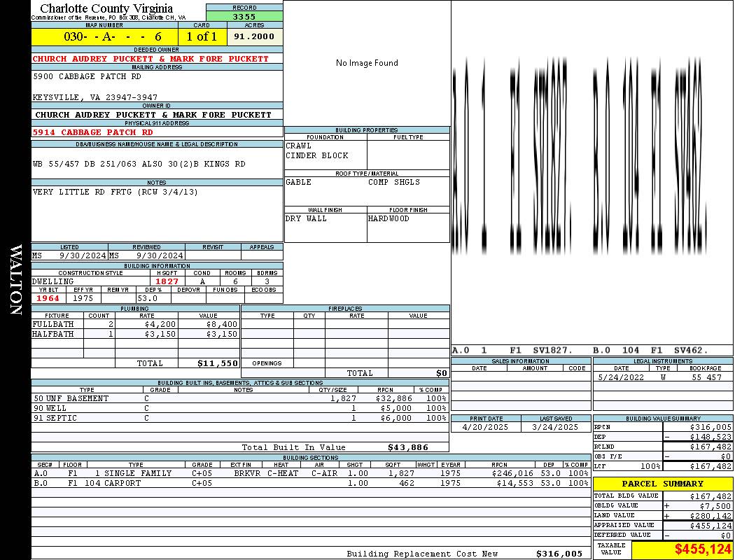
Task: Click the record number 3355
Action: [244, 16]
